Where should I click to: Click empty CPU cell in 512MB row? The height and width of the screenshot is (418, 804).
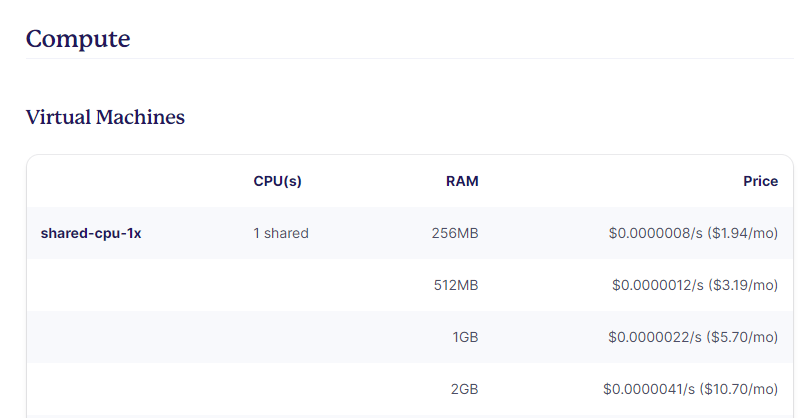coord(281,285)
